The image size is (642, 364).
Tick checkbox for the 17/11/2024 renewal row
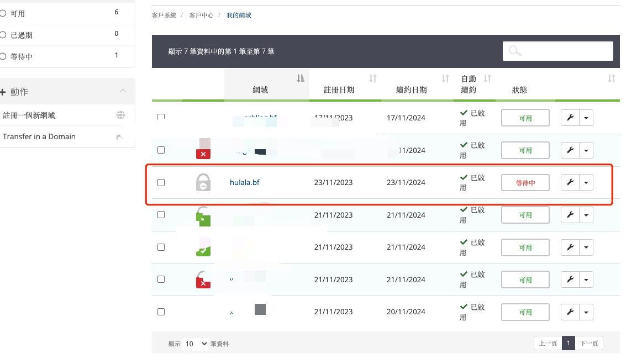[161, 118]
